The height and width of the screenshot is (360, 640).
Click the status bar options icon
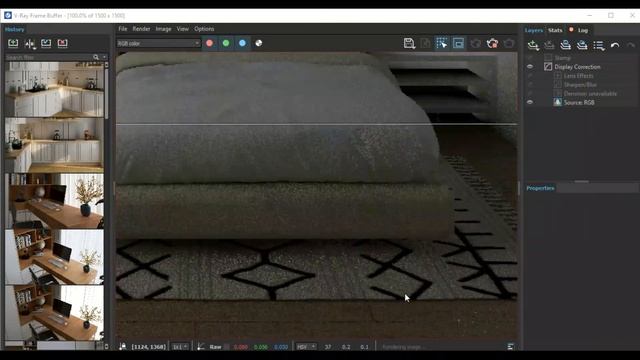click(510, 347)
